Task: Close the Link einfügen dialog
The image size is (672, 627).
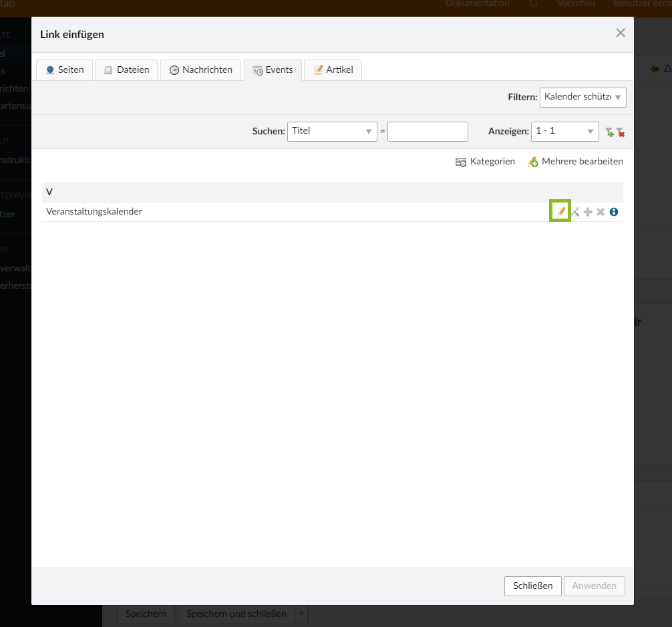Action: [x=621, y=33]
